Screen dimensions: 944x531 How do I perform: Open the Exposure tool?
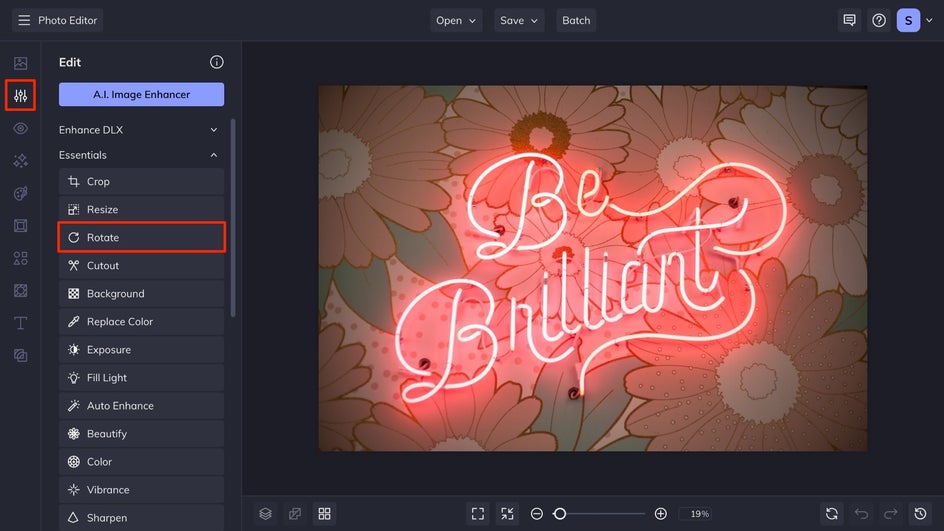[141, 350]
